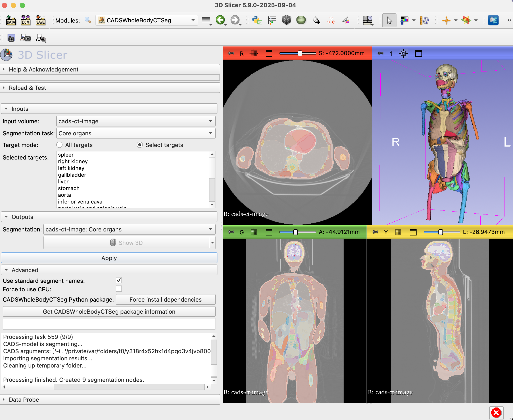Enable Force to use CPU checkbox
Viewport: 513px width, 420px height.
point(119,289)
